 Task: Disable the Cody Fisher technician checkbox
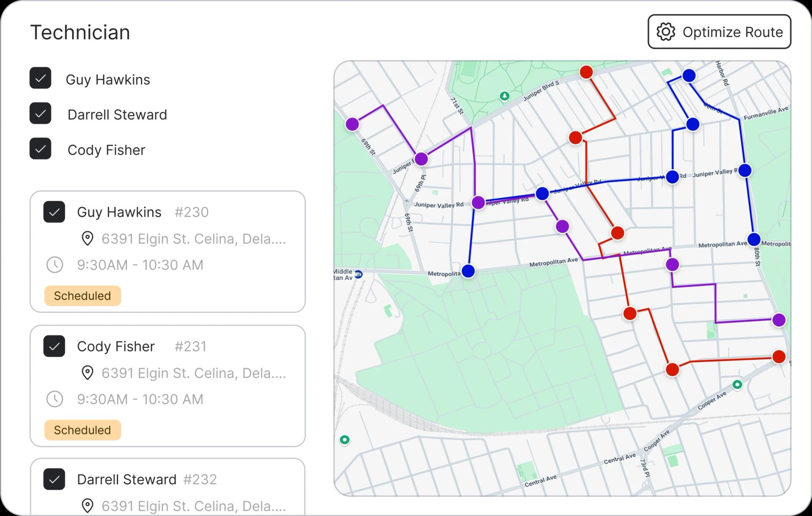(x=40, y=149)
